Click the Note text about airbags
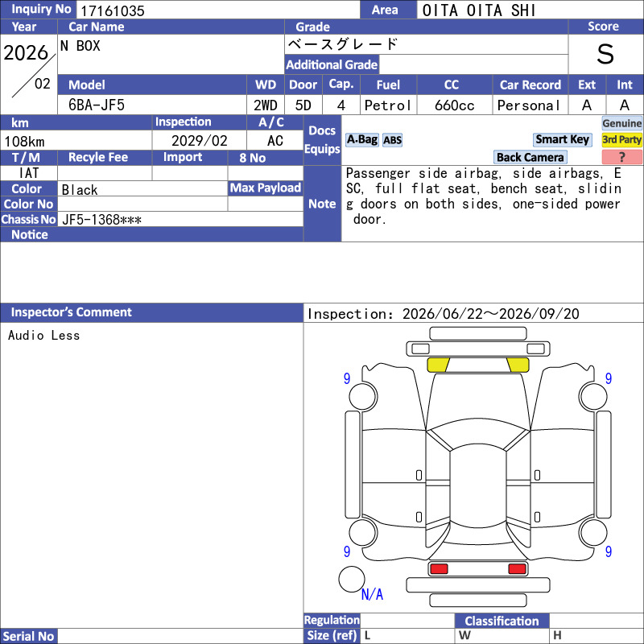Viewport: 644px width, 644px height. 484,196
